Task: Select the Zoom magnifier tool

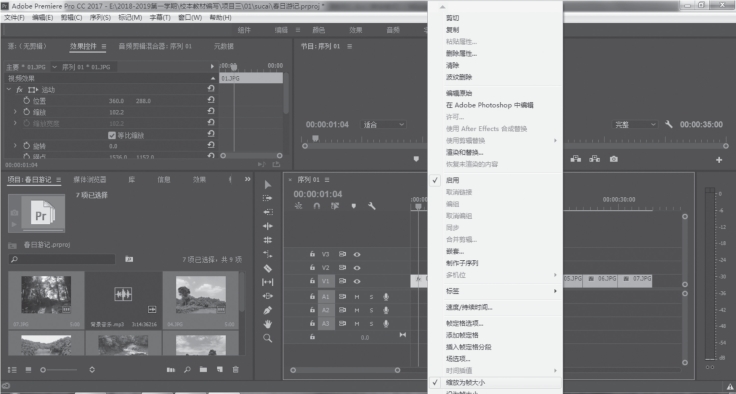Action: coord(268,338)
